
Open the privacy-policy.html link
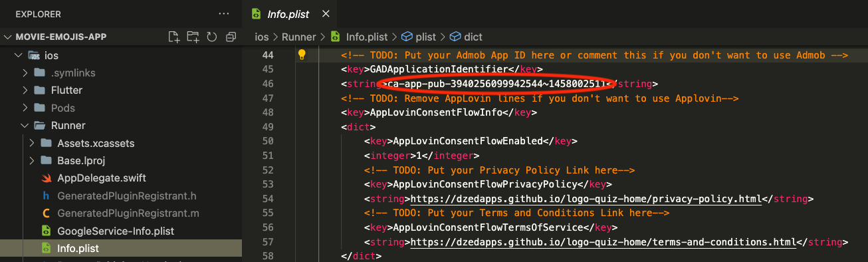[x=586, y=199]
